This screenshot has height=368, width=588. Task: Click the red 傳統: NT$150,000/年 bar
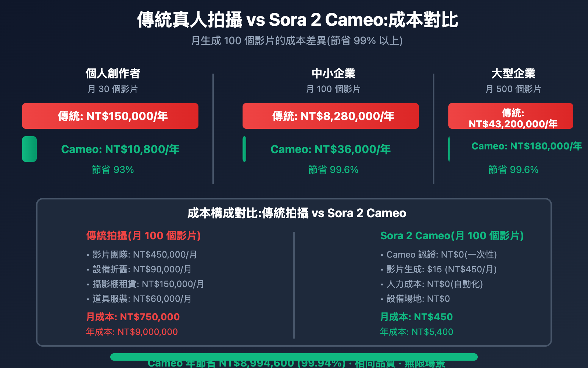110,116
